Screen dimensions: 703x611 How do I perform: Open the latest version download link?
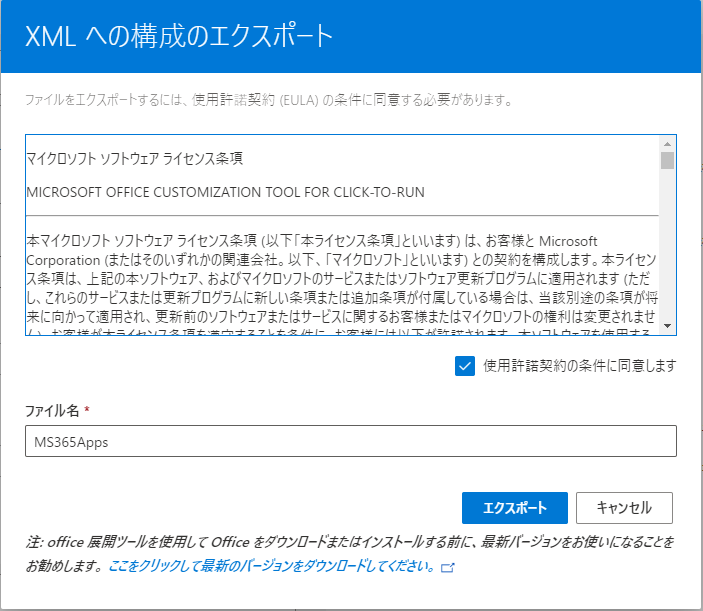[272, 566]
